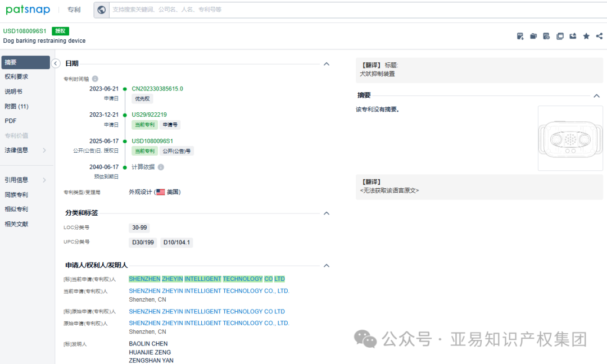The image size is (607, 364).
Task: Share the patent using the share icon
Action: tap(599, 36)
